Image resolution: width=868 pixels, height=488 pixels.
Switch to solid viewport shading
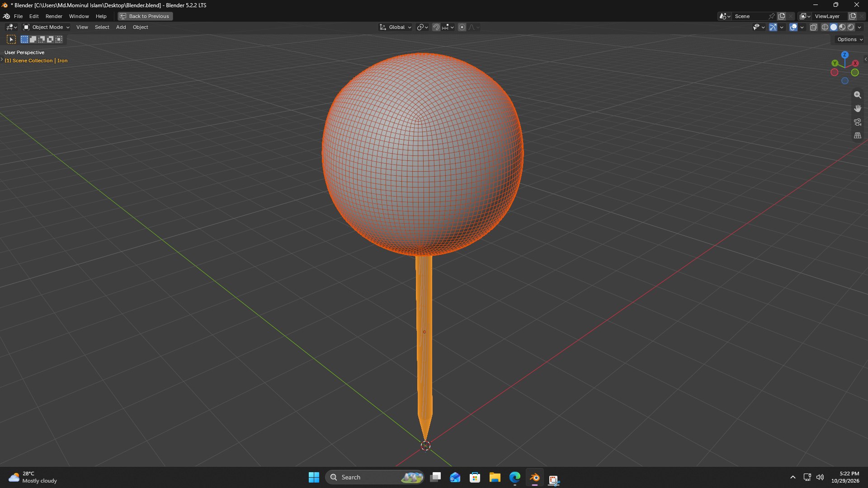(x=834, y=27)
